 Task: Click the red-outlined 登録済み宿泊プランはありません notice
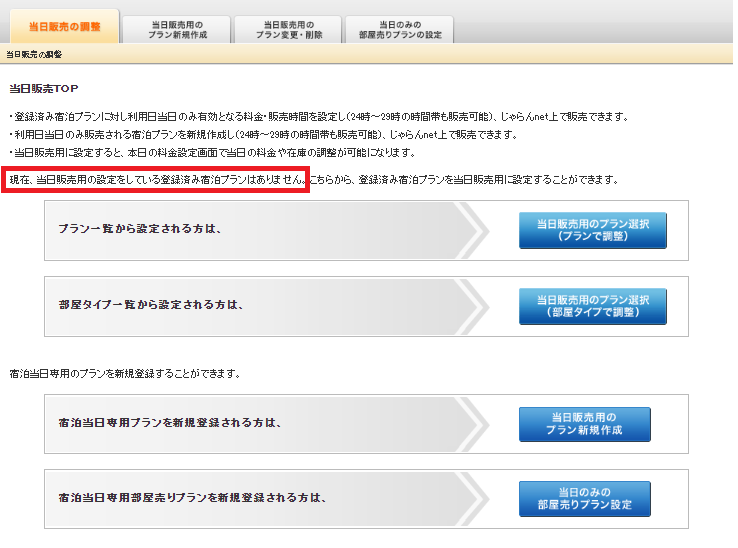click(155, 181)
